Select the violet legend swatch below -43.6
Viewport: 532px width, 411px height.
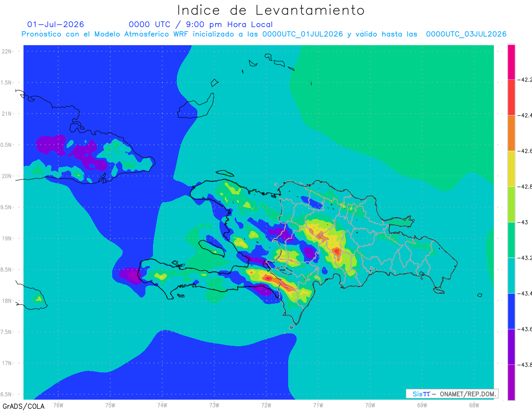point(511,347)
